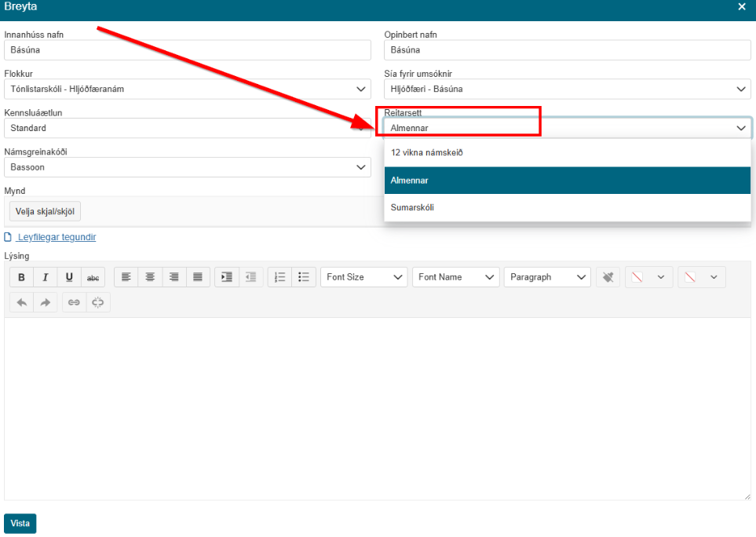
Task: Open the Kennsluáætlun dropdown
Action: click(x=188, y=128)
